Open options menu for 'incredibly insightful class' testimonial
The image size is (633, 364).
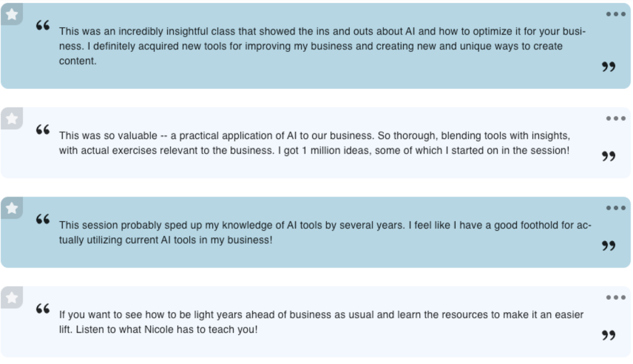click(615, 14)
